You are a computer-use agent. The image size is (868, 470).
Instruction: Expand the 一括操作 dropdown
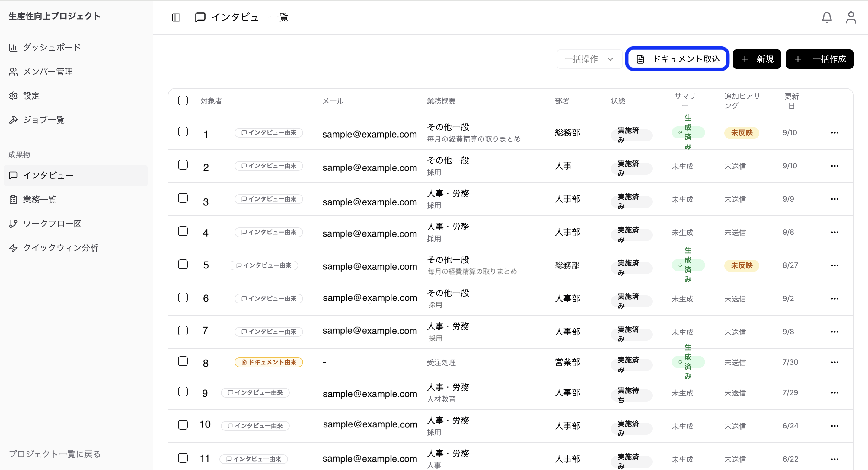coord(589,59)
